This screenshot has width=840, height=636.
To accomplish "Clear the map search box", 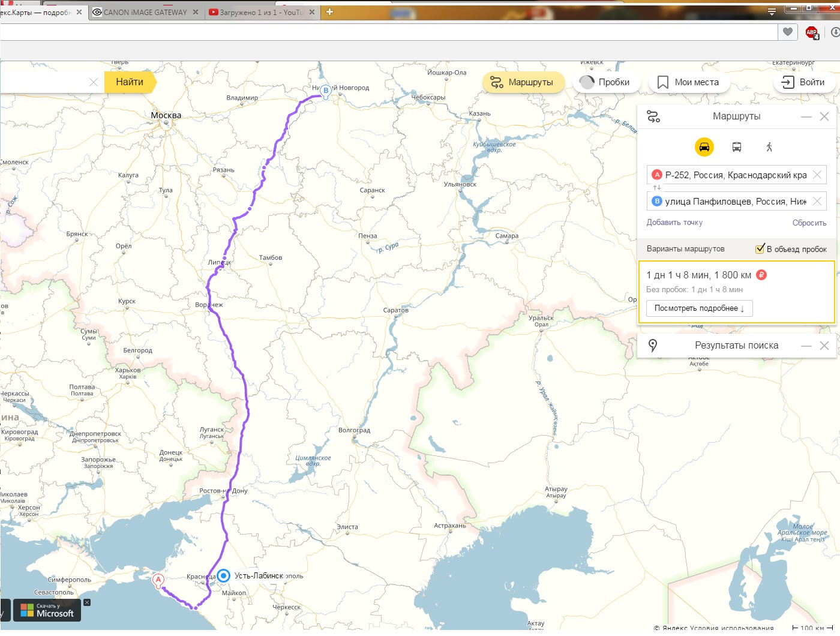I will [94, 82].
